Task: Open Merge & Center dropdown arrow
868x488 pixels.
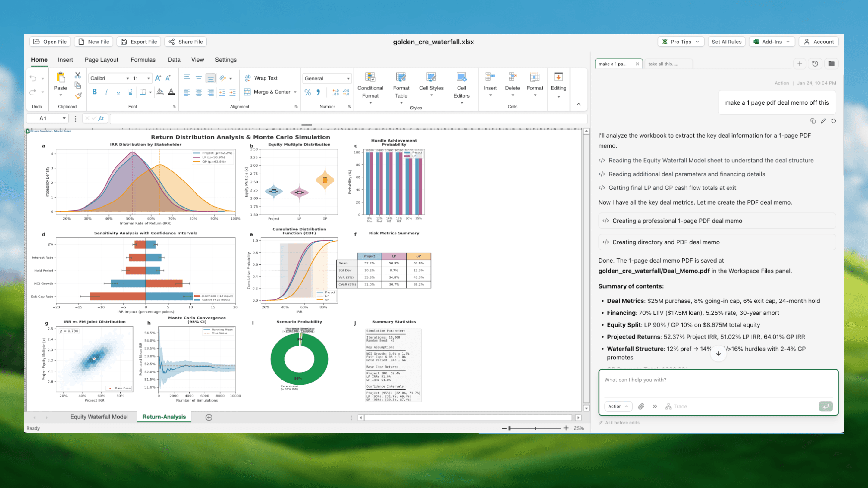Action: 295,92
